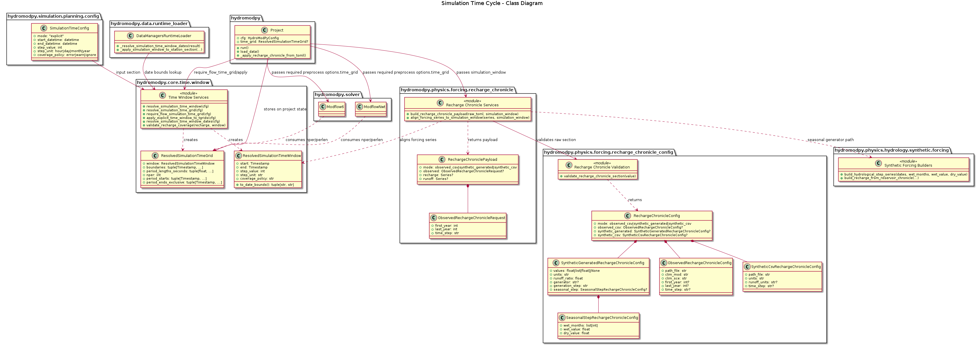980x346 pixels.
Task: Click 'returns' label below Recharge Chronicle Validation
Action: (635, 200)
